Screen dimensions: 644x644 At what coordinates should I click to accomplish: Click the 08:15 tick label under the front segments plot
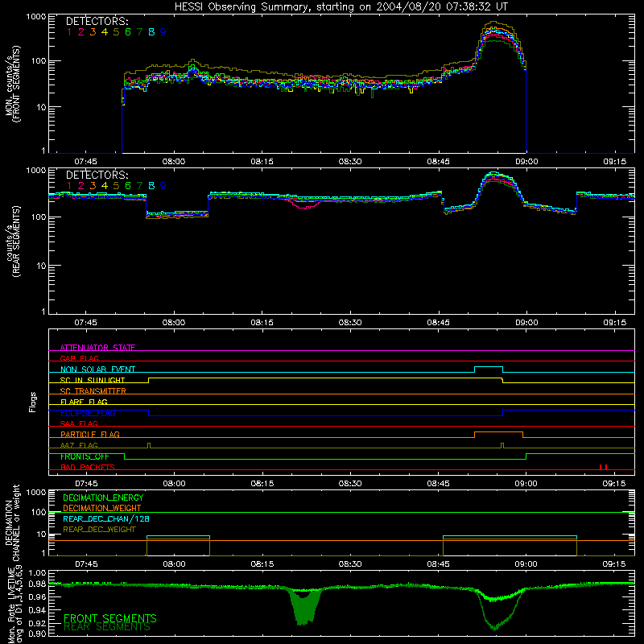(x=262, y=162)
